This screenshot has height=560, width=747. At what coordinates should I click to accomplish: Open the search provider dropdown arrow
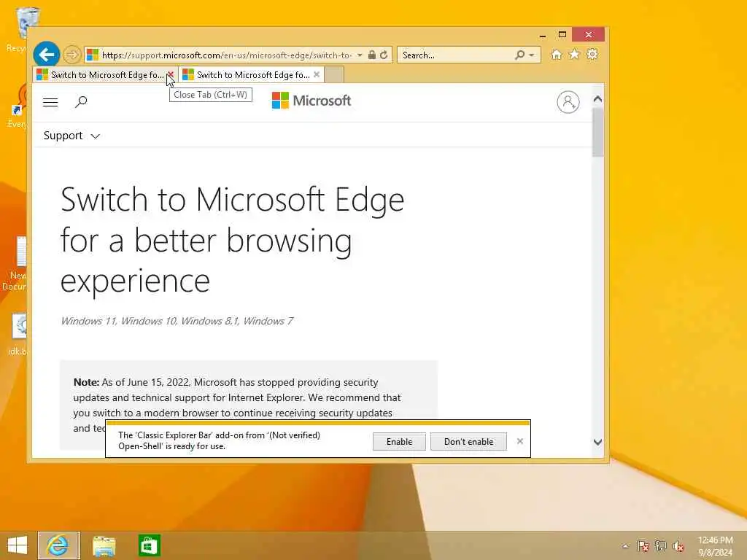[x=532, y=55]
